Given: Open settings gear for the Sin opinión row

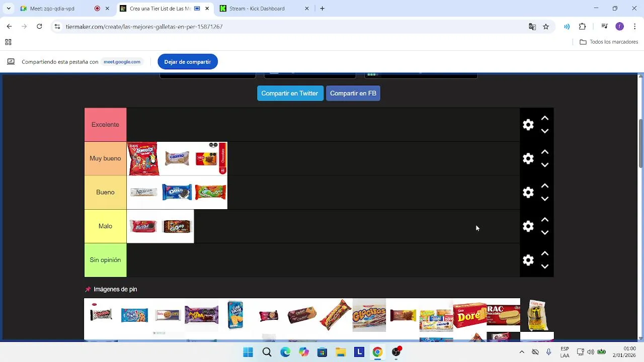Looking at the screenshot, I should [528, 260].
